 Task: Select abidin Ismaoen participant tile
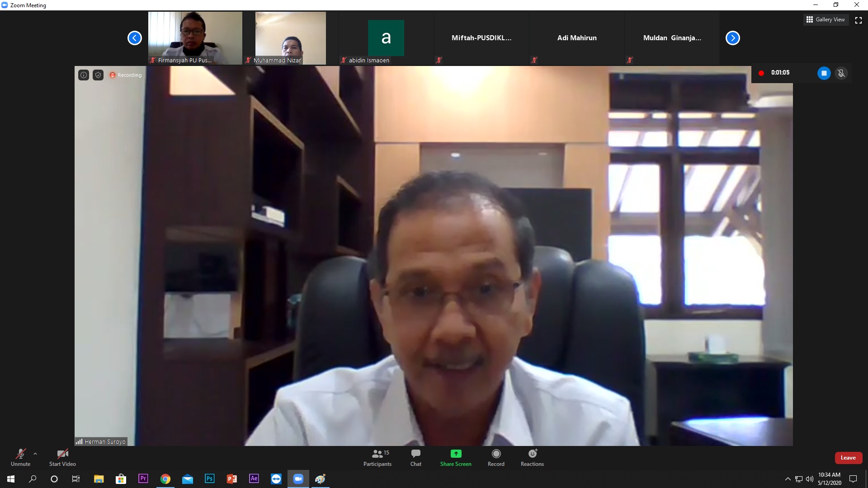[386, 38]
